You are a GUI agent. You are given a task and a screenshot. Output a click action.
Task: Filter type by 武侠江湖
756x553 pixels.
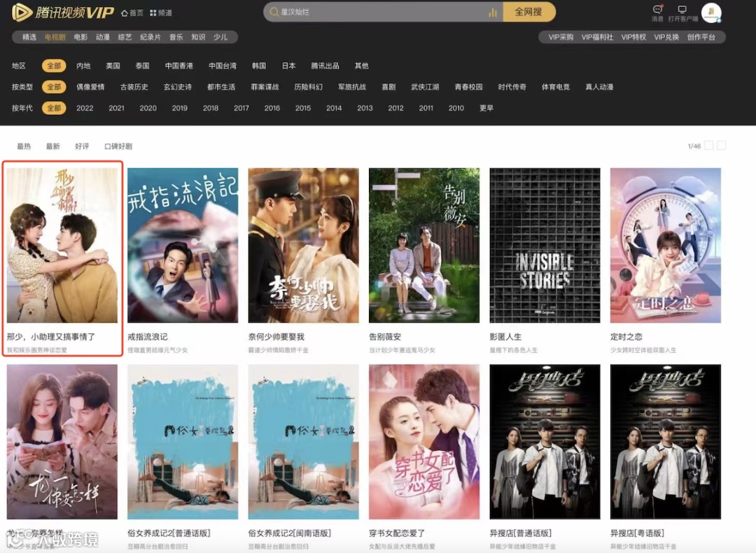(x=425, y=87)
